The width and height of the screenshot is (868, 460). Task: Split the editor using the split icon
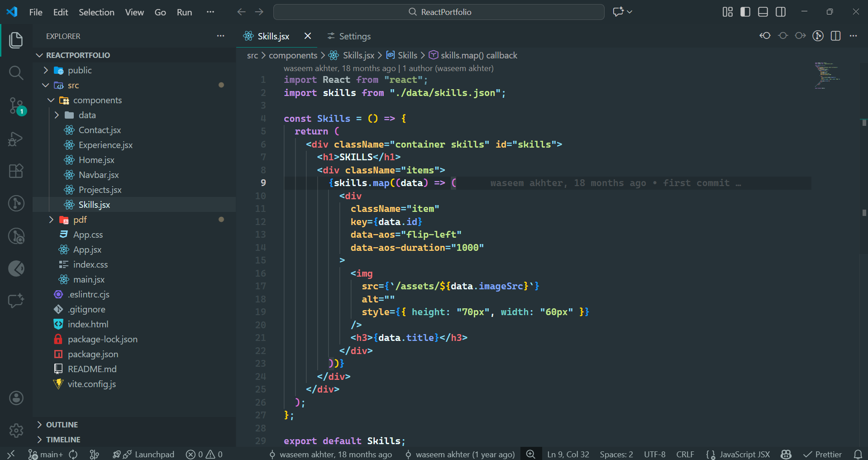(835, 36)
